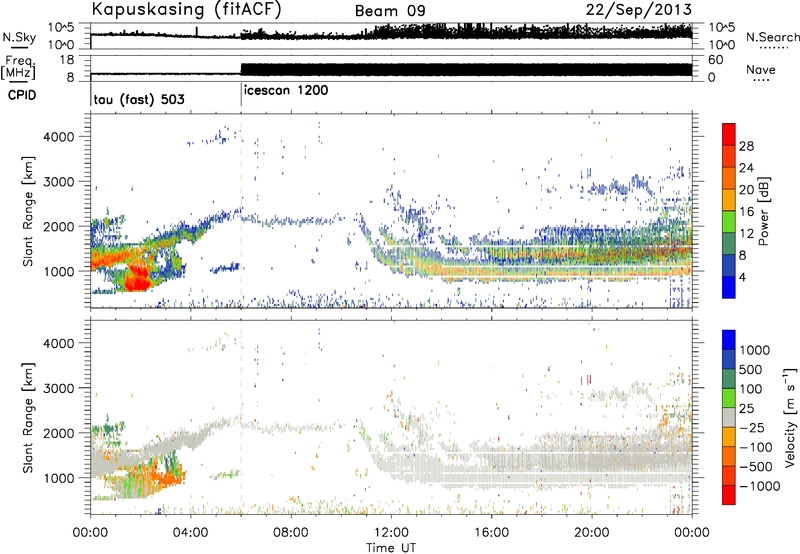Click the dashed CPID-change line in the power panel
The height and width of the screenshot is (554, 800).
[241, 211]
